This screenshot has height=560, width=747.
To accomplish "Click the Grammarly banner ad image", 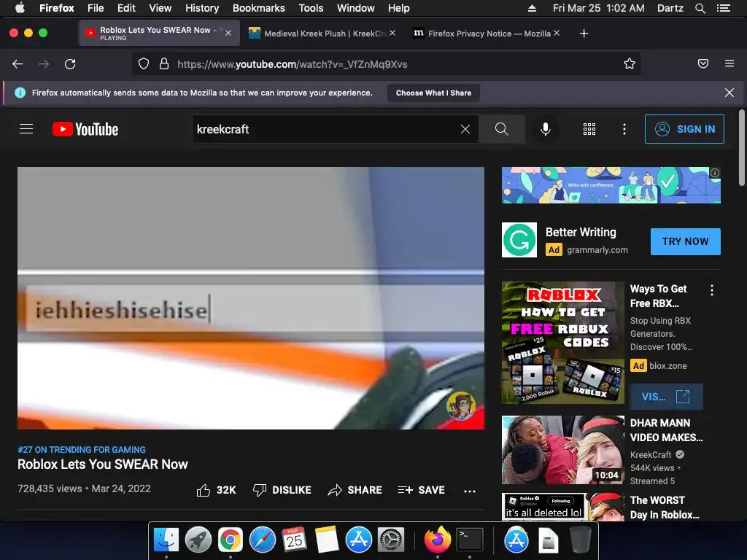I will 611,185.
